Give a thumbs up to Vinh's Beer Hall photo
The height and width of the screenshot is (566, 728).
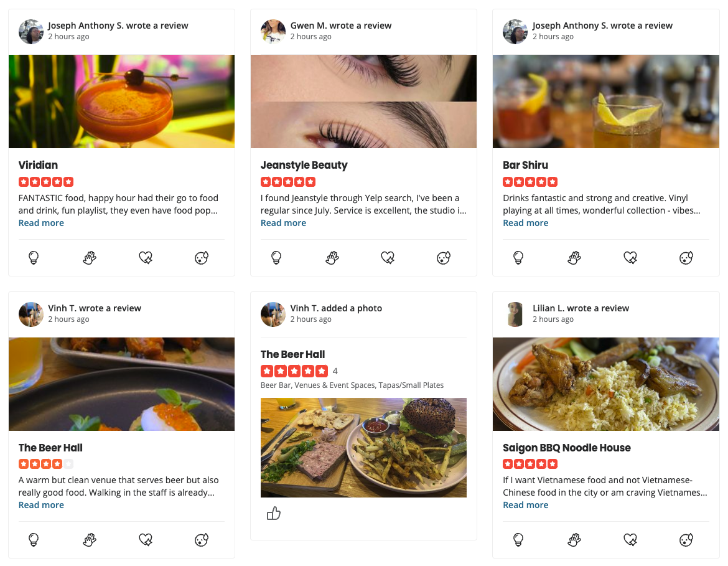[x=274, y=513]
